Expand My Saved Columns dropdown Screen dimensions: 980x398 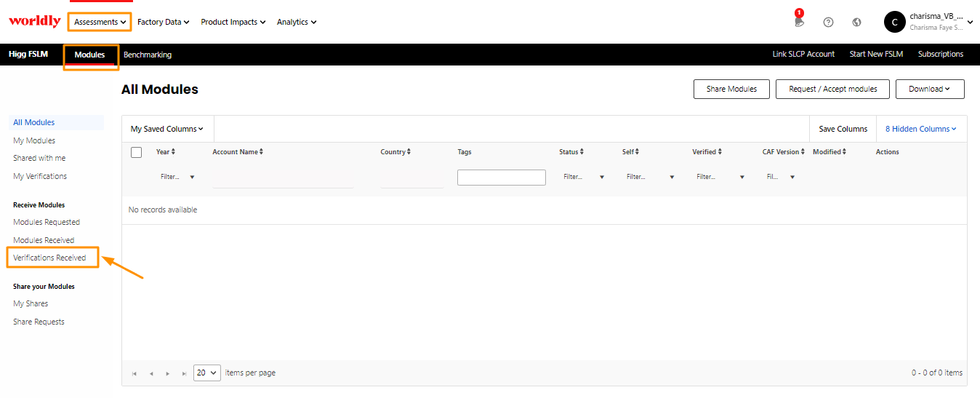pyautogui.click(x=166, y=129)
